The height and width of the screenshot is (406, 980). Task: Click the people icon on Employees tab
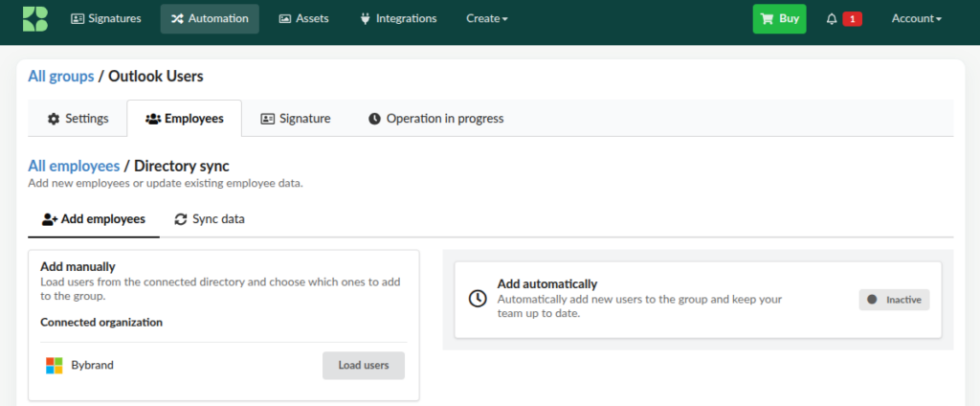point(152,118)
